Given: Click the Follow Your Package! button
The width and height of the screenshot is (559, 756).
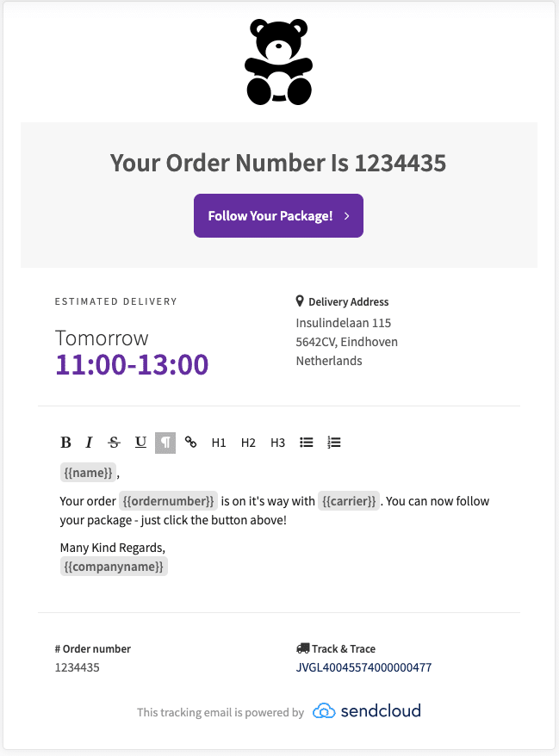Looking at the screenshot, I should (278, 215).
